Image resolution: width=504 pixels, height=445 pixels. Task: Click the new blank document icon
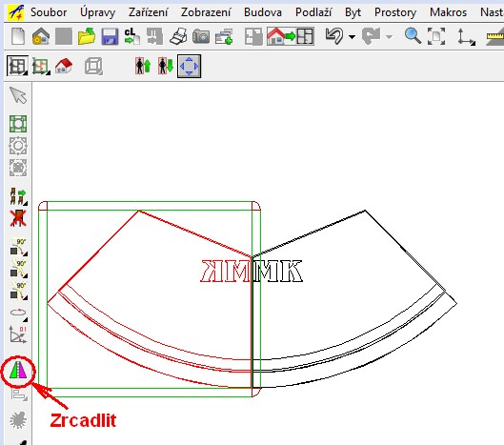coord(18,36)
